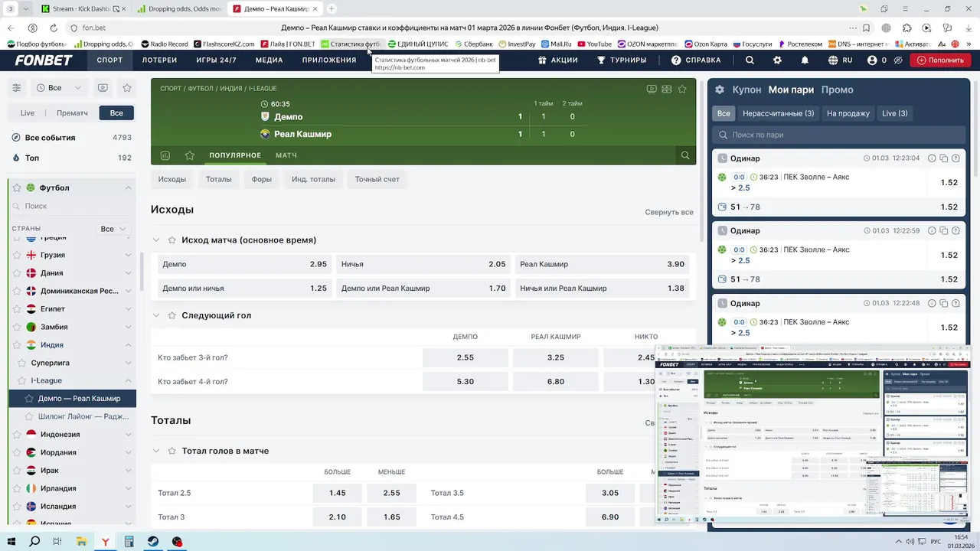Open a new browser tab

pos(332,8)
